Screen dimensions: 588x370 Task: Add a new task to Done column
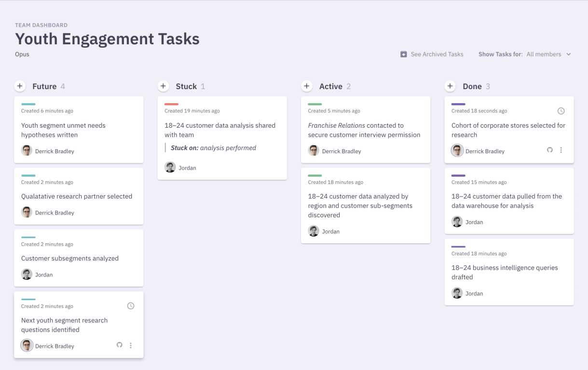pyautogui.click(x=450, y=86)
